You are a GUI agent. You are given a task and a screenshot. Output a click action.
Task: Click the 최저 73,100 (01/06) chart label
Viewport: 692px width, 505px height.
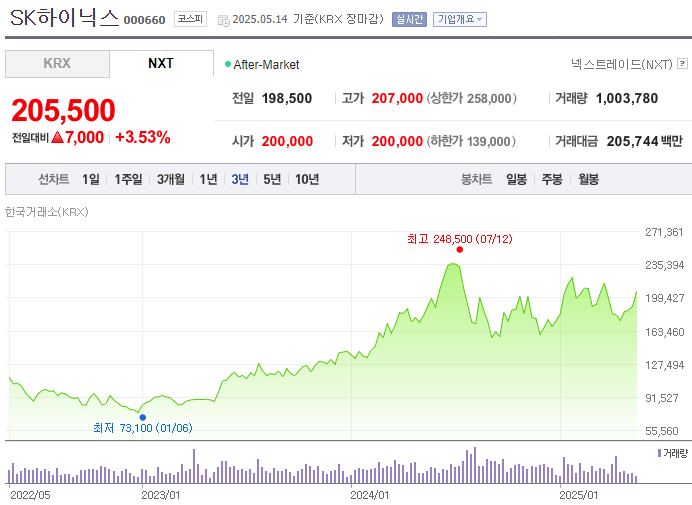tap(143, 428)
